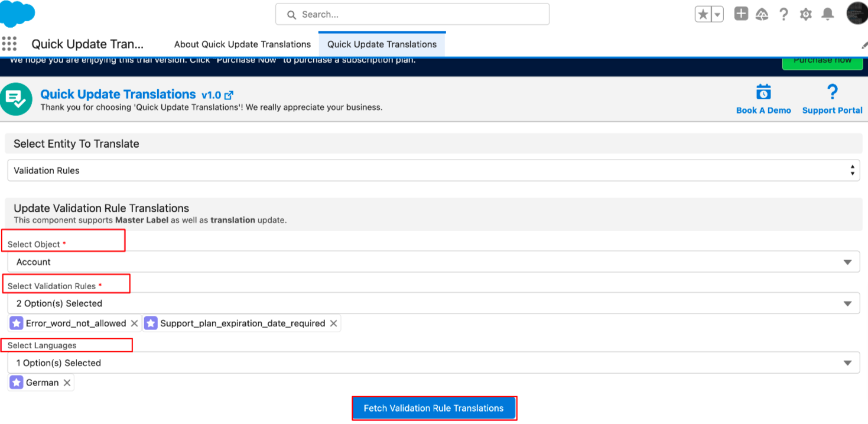Open the user profile avatar

coord(857,13)
